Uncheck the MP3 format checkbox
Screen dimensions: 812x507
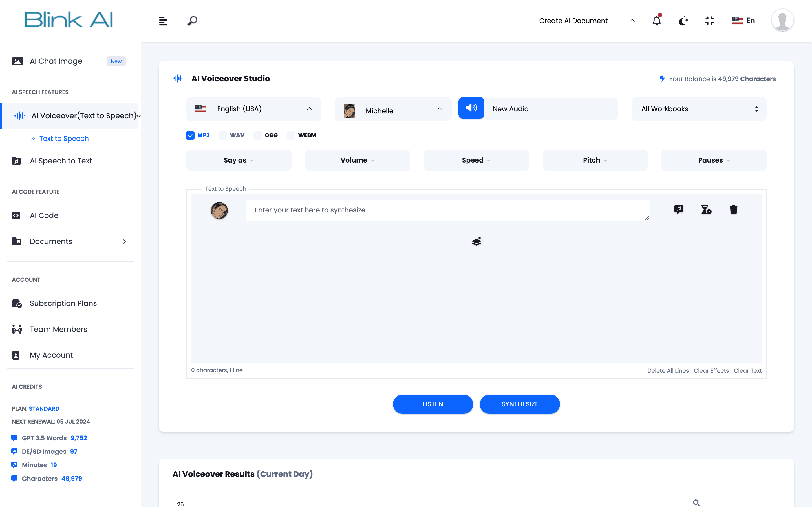click(x=190, y=135)
